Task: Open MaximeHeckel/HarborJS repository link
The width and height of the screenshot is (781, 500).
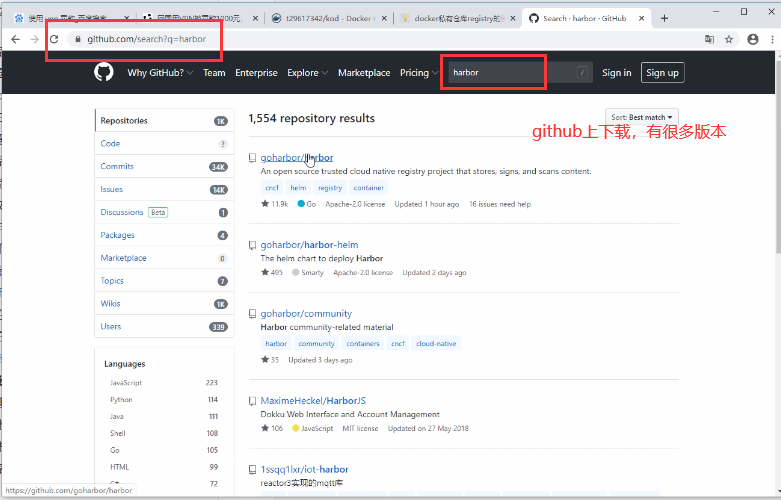Action: [x=313, y=400]
